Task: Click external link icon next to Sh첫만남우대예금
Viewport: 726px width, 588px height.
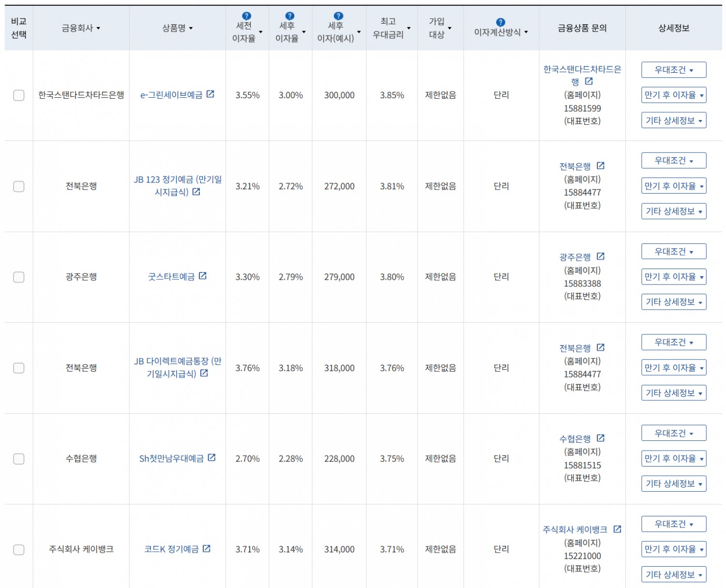Action: pyautogui.click(x=212, y=457)
